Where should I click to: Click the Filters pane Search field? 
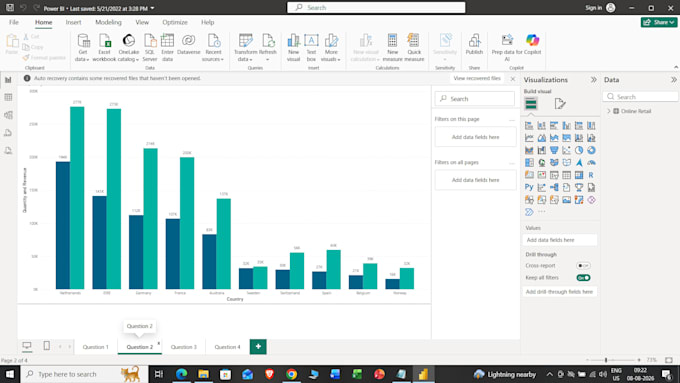pyautogui.click(x=475, y=99)
